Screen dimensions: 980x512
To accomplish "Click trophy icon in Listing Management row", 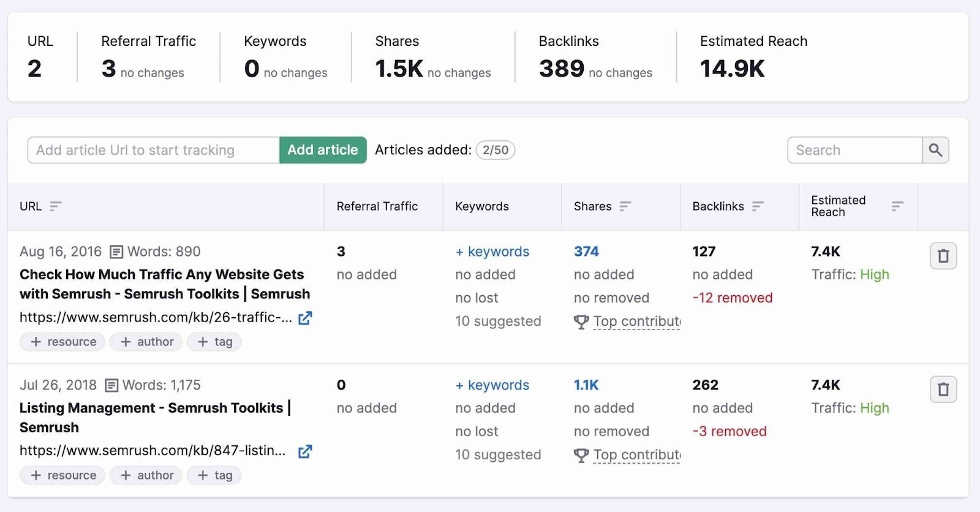I will 581,455.
